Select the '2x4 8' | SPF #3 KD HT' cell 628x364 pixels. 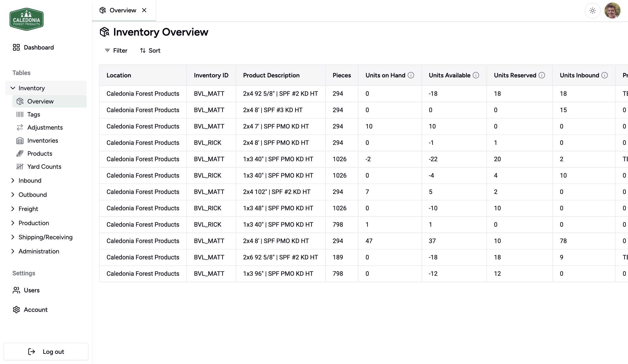click(x=281, y=110)
